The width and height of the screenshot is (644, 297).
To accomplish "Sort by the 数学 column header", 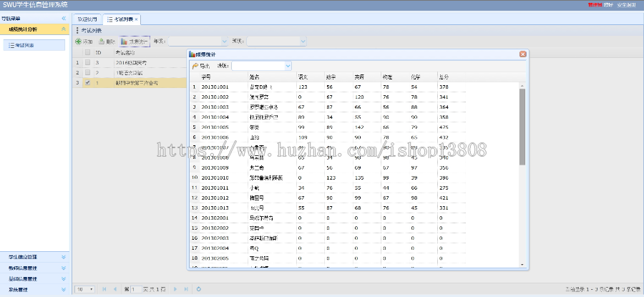I will click(338, 77).
